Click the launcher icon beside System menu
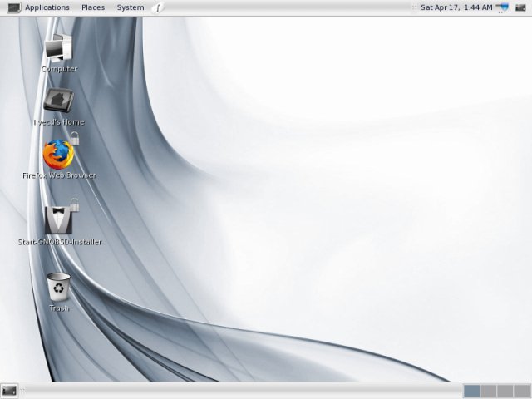 (x=158, y=7)
